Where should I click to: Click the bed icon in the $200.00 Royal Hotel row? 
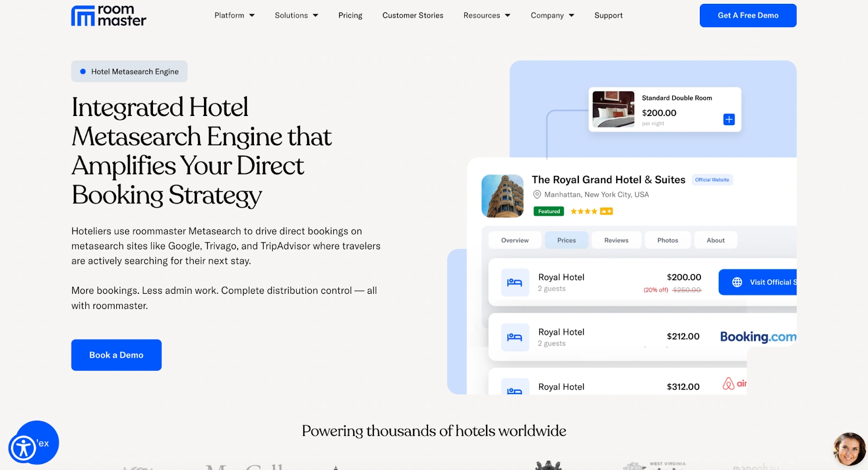(514, 282)
